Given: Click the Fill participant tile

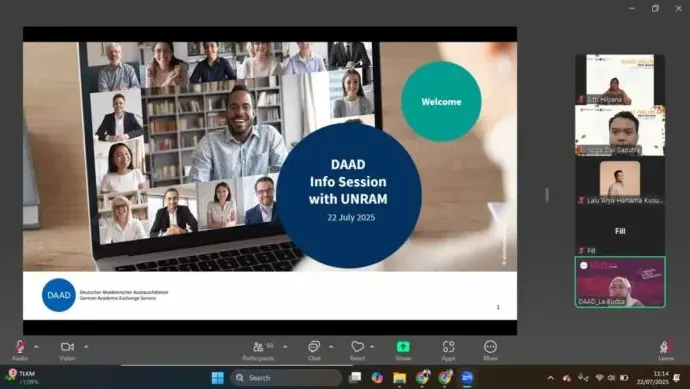Looking at the screenshot, I should pos(620,231).
